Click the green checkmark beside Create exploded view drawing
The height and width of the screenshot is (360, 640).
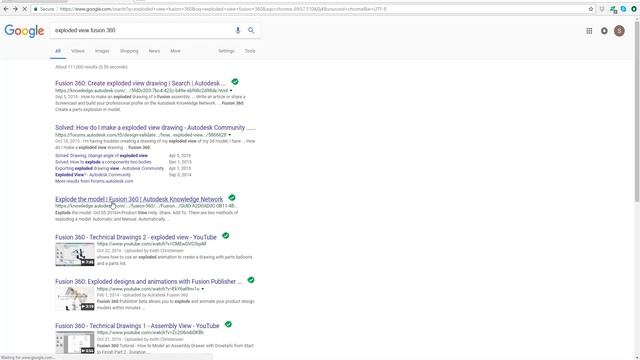click(x=235, y=82)
